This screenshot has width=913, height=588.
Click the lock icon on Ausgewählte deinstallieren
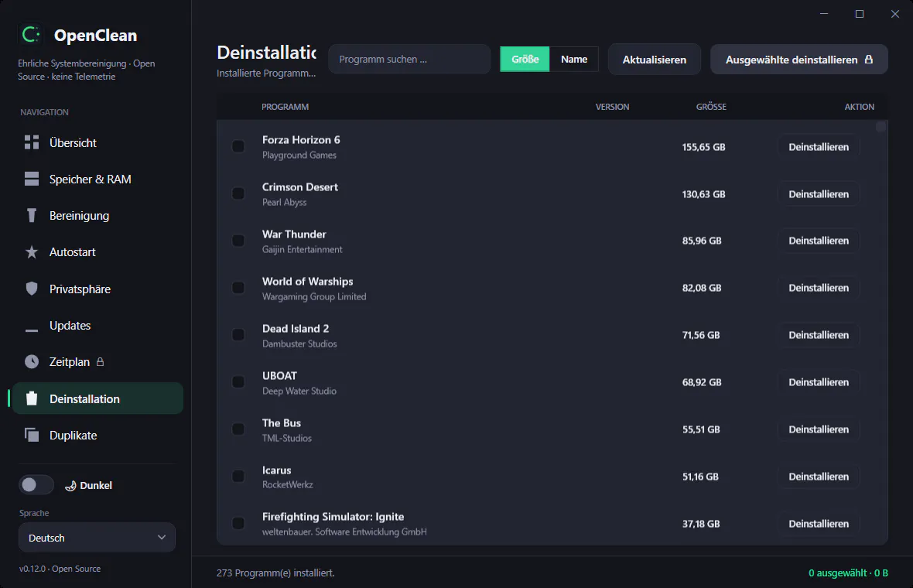point(869,60)
